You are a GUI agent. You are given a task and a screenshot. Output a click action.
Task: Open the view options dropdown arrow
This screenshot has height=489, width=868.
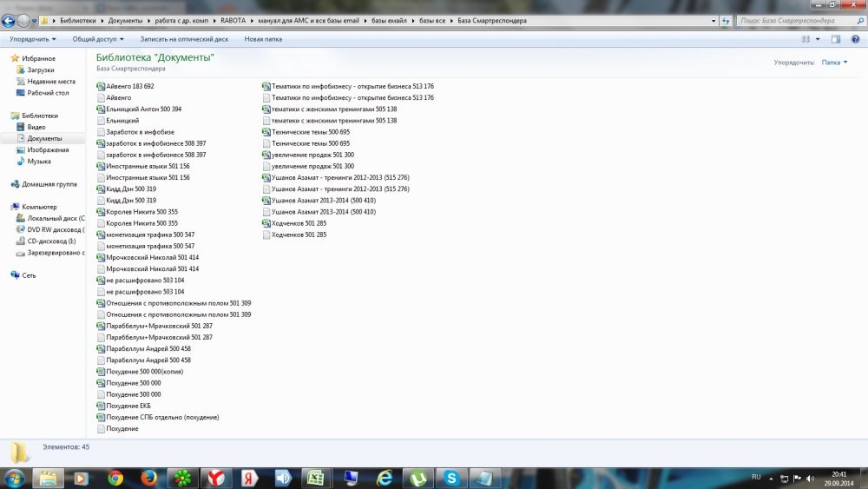[818, 39]
